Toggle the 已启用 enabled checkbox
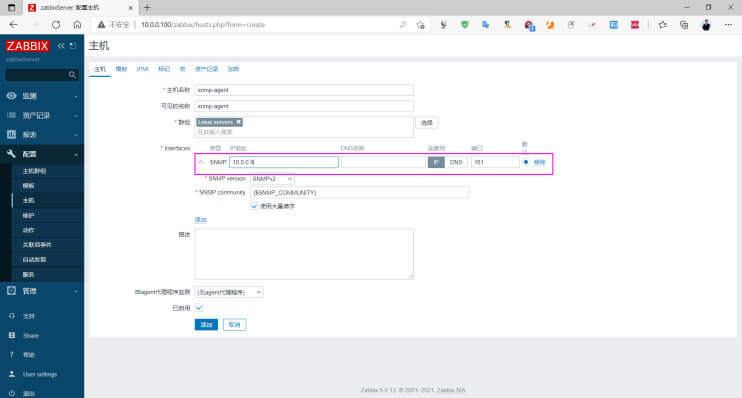Image resolution: width=742 pixels, height=398 pixels. coord(199,308)
